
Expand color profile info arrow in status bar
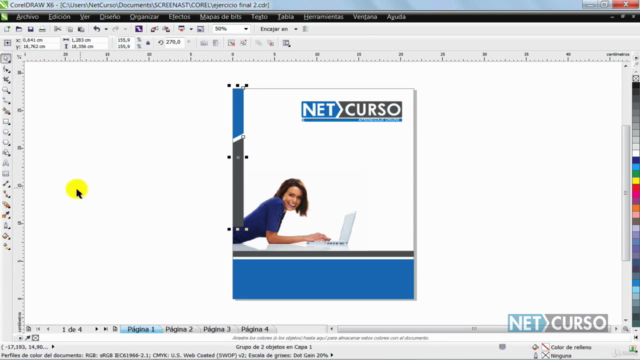coord(332,356)
